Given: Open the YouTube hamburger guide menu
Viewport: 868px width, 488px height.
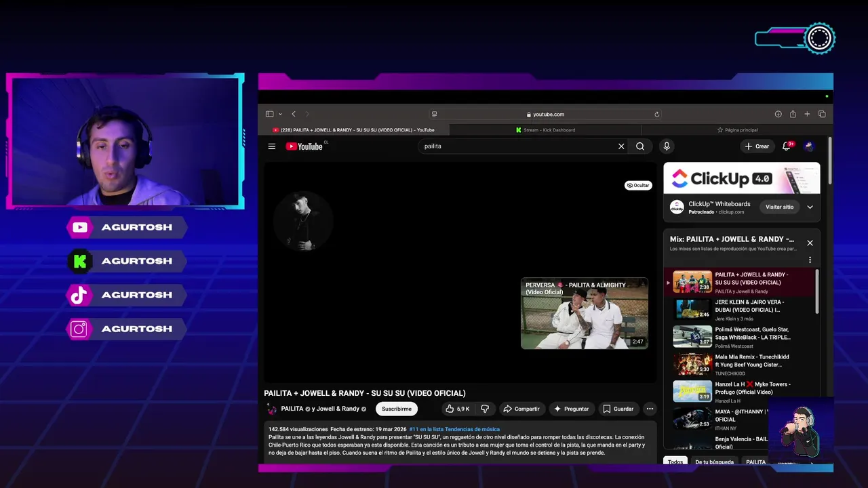Looking at the screenshot, I should 272,146.
